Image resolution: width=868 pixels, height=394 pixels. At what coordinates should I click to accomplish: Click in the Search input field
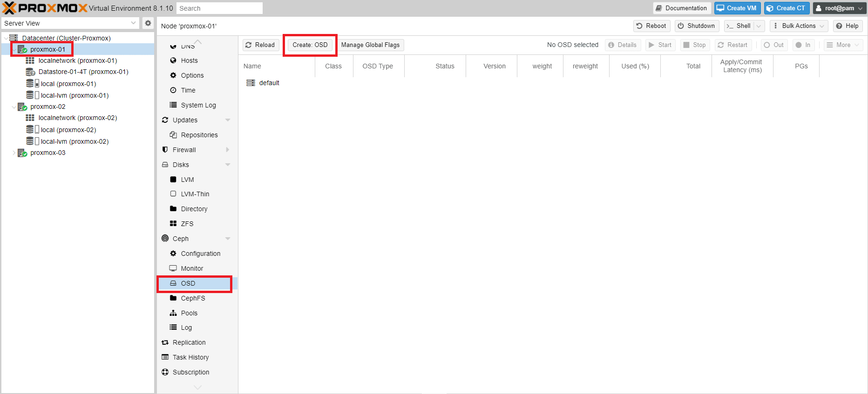click(x=219, y=8)
